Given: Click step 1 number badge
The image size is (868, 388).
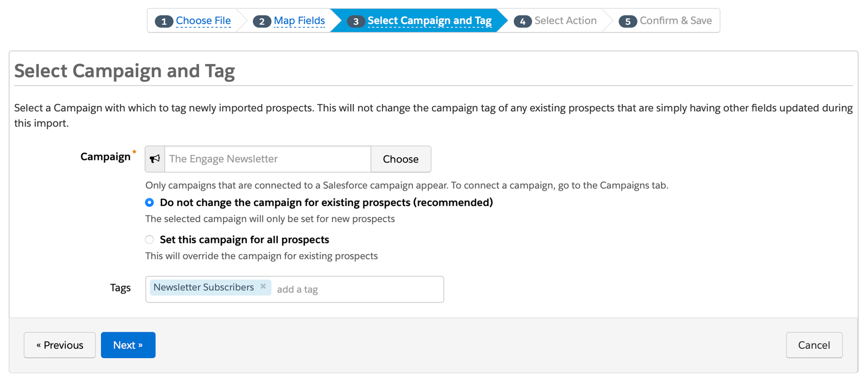Looking at the screenshot, I should pos(164,21).
